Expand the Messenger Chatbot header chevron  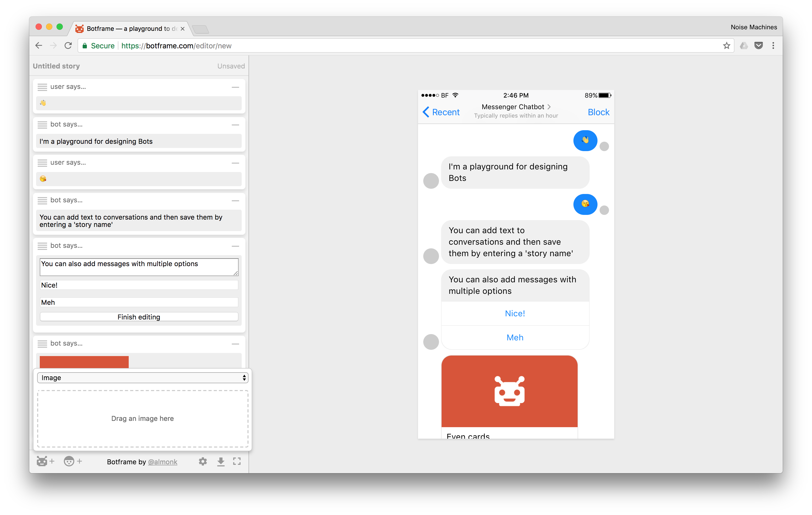pos(549,107)
